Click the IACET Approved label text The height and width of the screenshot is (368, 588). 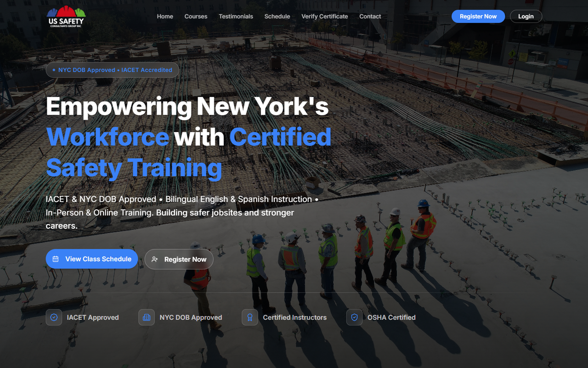(x=93, y=317)
